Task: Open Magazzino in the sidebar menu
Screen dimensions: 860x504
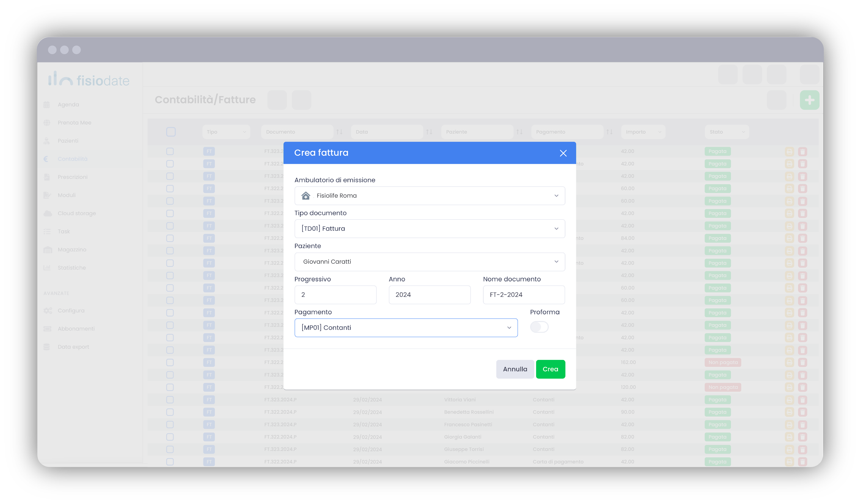Action: (72, 249)
